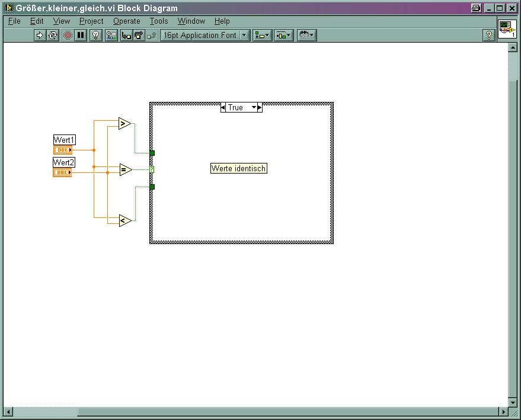521x420 pixels.
Task: Switch to next case with right arrow
Action: [260, 107]
